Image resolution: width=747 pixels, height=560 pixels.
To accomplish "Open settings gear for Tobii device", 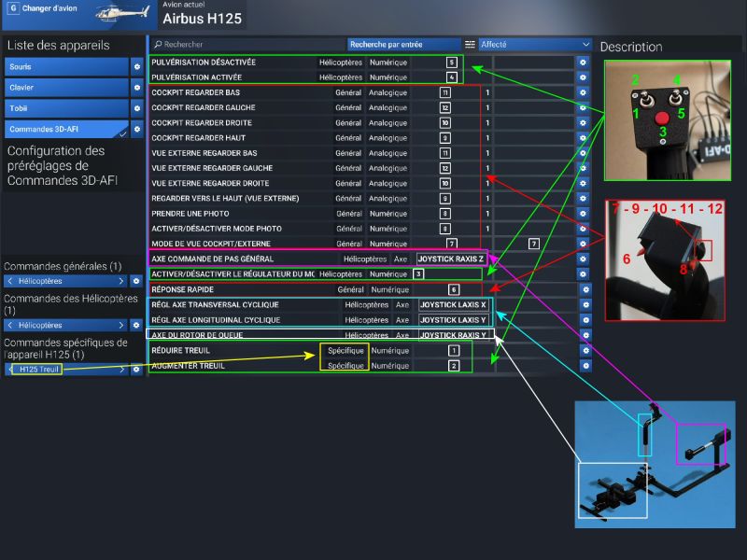I will click(136, 108).
